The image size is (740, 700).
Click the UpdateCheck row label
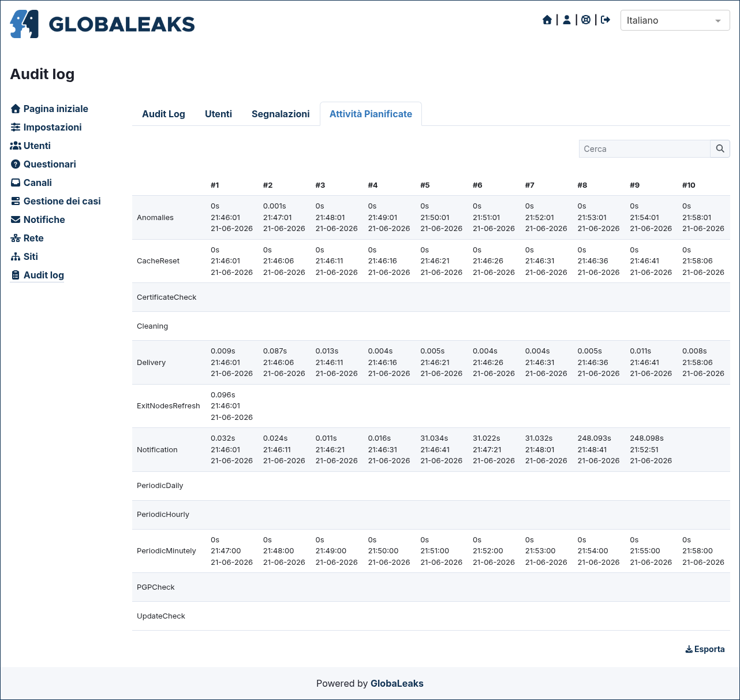(161, 616)
